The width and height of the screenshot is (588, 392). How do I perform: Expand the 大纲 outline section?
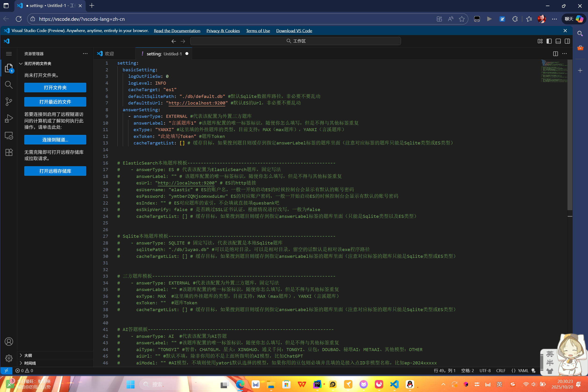coord(28,355)
